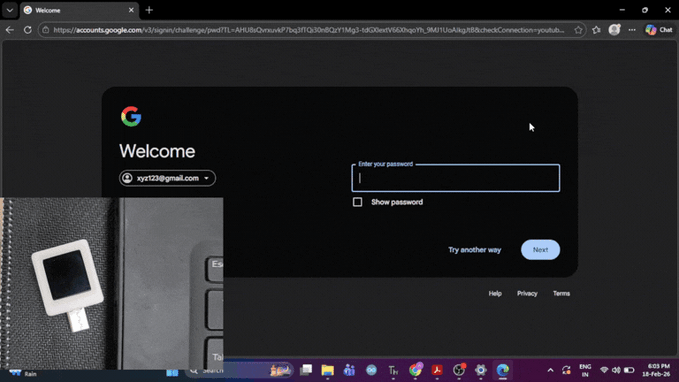Open the Settings and more ellipsis menu
This screenshot has width=679, height=382.
point(632,30)
